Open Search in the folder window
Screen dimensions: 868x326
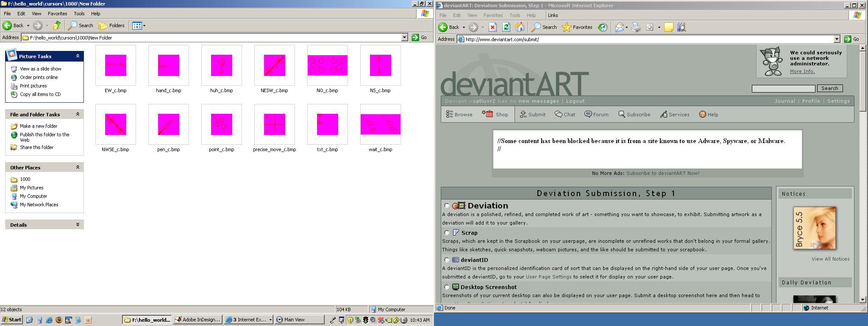point(81,25)
